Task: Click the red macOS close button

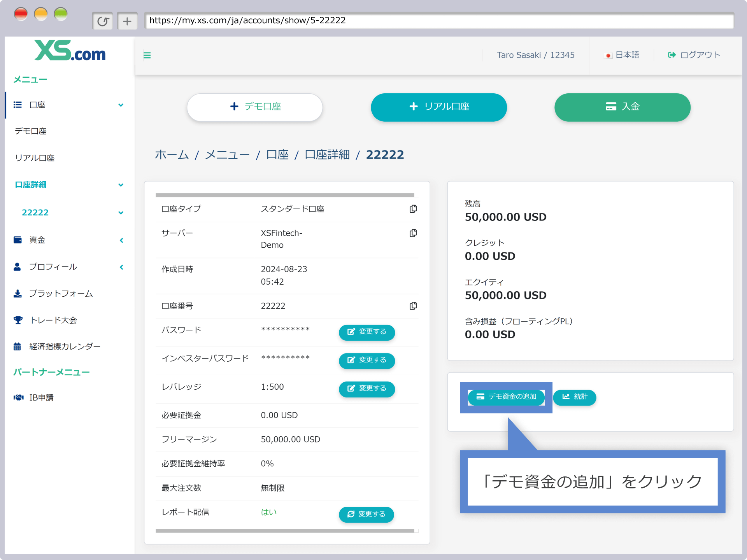Action: (21, 14)
